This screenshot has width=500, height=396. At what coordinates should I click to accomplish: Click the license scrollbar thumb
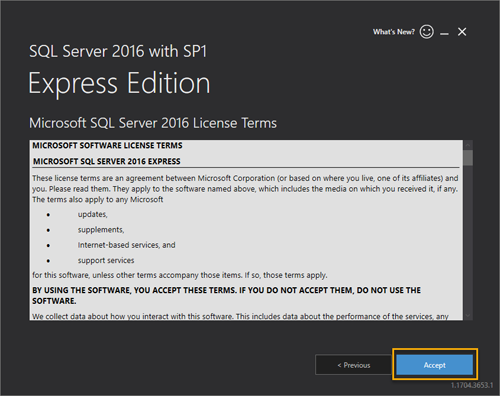coord(468,158)
